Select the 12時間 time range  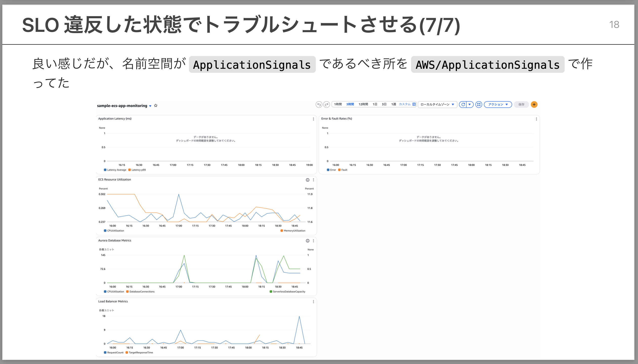[x=363, y=104]
